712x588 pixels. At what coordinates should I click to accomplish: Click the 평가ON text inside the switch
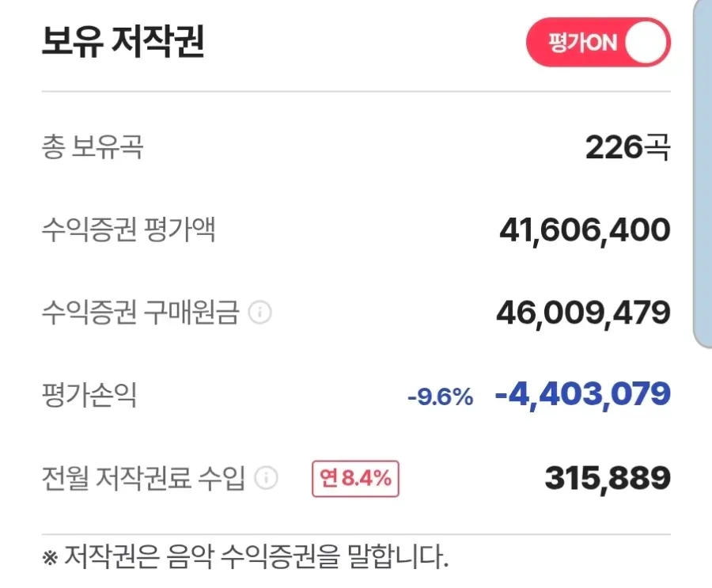(x=583, y=43)
